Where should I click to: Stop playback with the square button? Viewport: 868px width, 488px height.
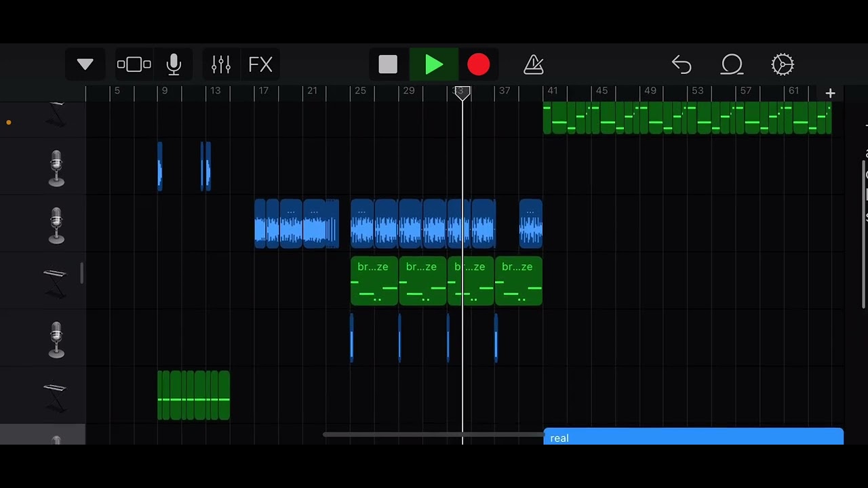(388, 64)
